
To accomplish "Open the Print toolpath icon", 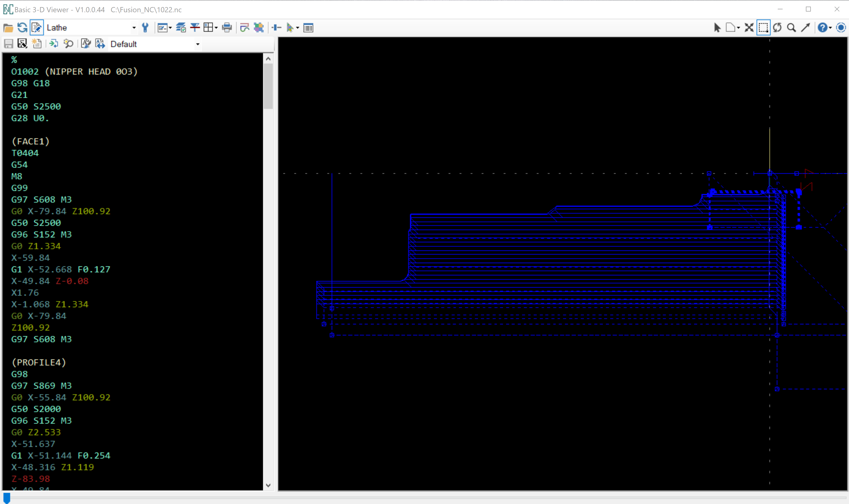I will 227,27.
